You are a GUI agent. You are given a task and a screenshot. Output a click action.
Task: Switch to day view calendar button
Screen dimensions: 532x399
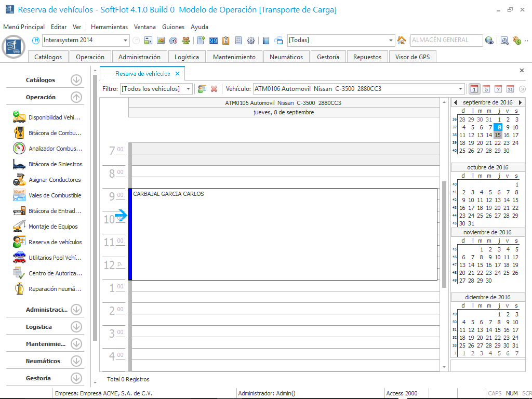point(474,89)
